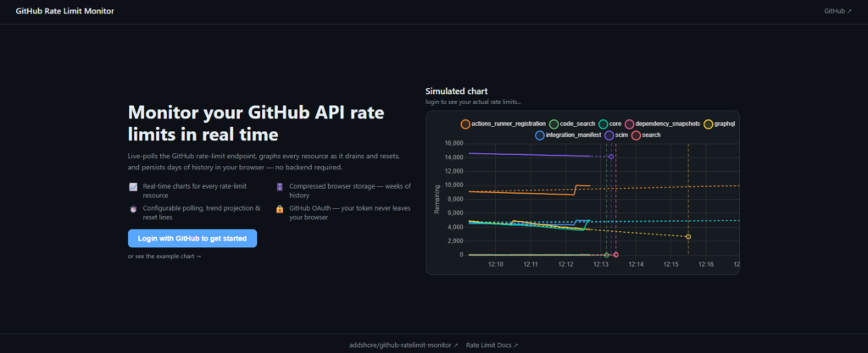The width and height of the screenshot is (868, 353).
Task: Click the real-time charts emoji icon
Action: (133, 186)
